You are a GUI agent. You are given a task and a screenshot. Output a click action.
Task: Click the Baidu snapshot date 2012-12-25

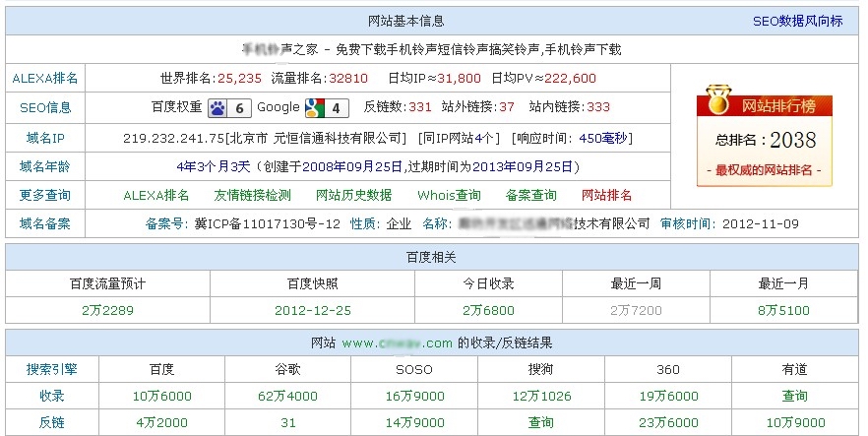(x=312, y=310)
